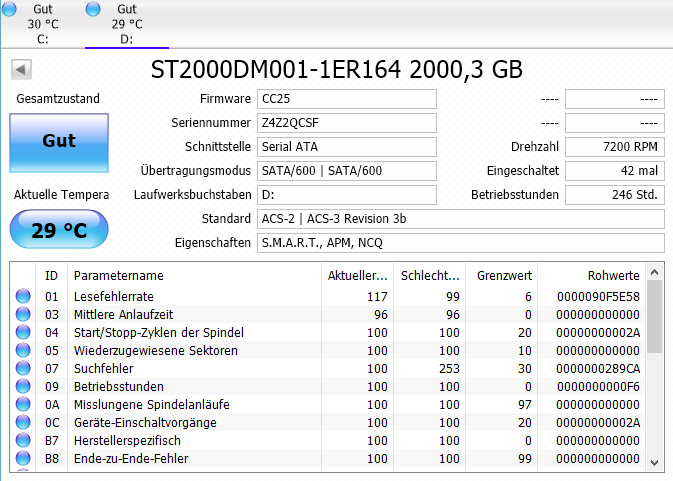This screenshot has width=673, height=481.
Task: Click status icon of Wiederzugewiesene Sektoren row
Action: [x=23, y=350]
